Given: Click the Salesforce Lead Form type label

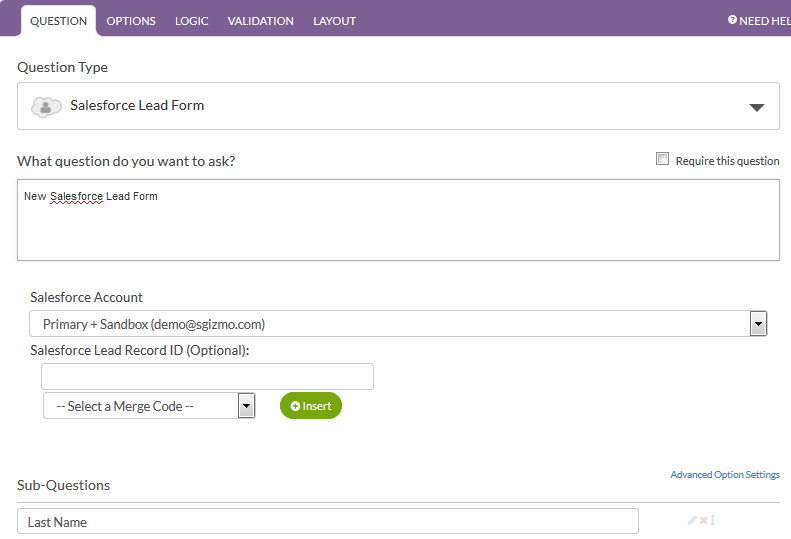Looking at the screenshot, I should point(137,106).
